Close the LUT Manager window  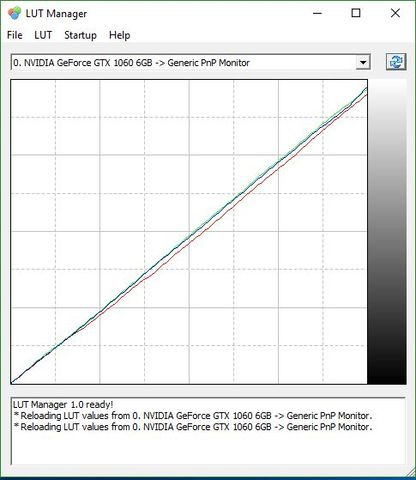(395, 13)
